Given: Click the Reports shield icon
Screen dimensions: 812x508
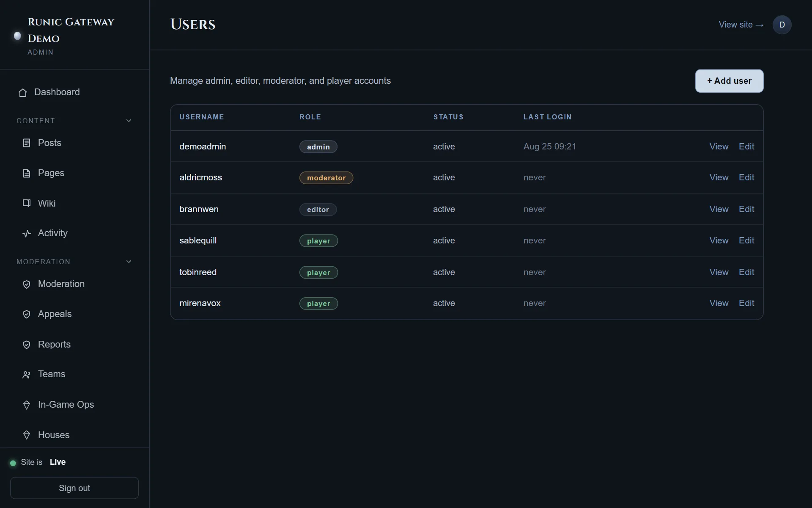Looking at the screenshot, I should [x=27, y=345].
